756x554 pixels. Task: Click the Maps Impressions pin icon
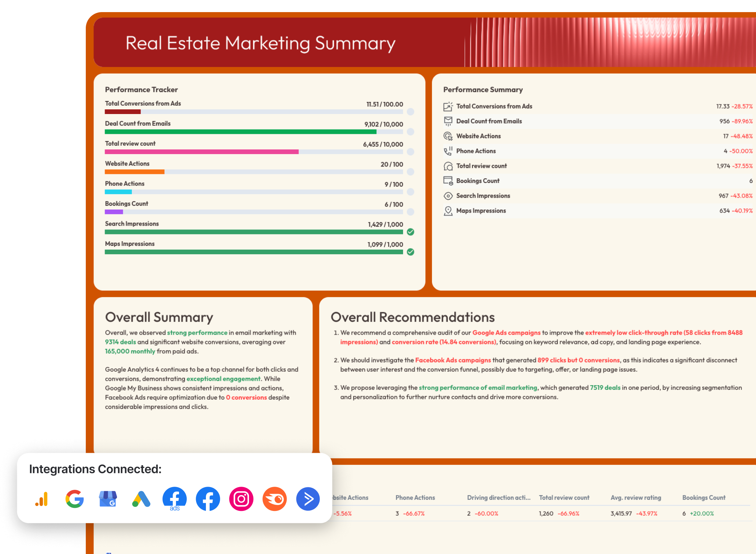(448, 211)
